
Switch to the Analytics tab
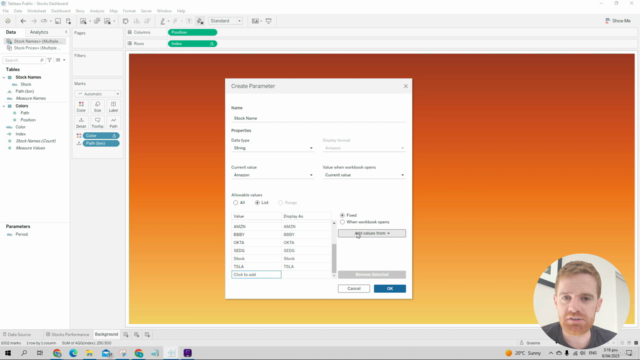39,32
